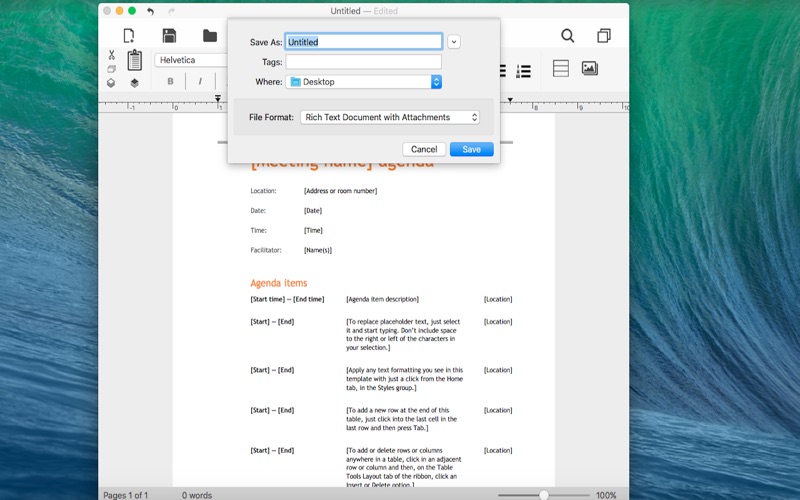Click the insert image icon
The height and width of the screenshot is (500, 800).
point(590,68)
